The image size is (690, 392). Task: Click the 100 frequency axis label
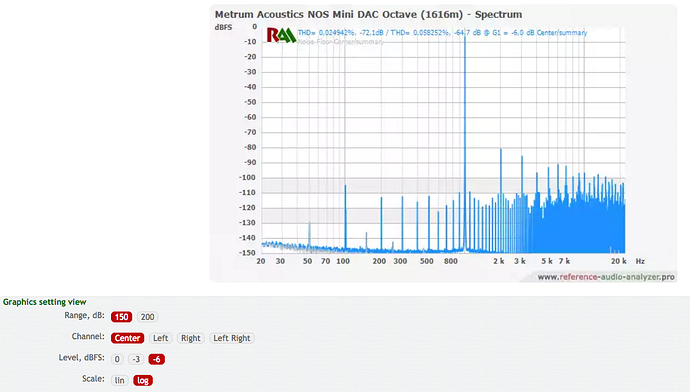[x=343, y=261]
